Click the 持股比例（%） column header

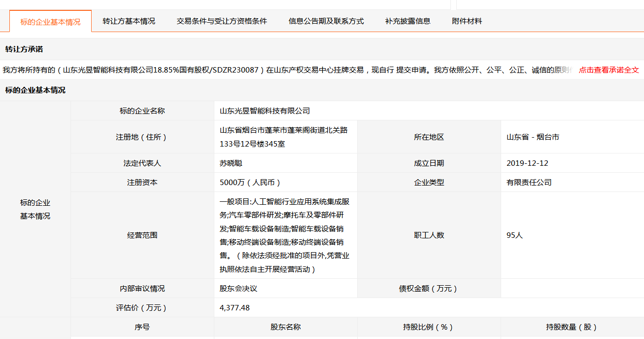pyautogui.click(x=429, y=327)
